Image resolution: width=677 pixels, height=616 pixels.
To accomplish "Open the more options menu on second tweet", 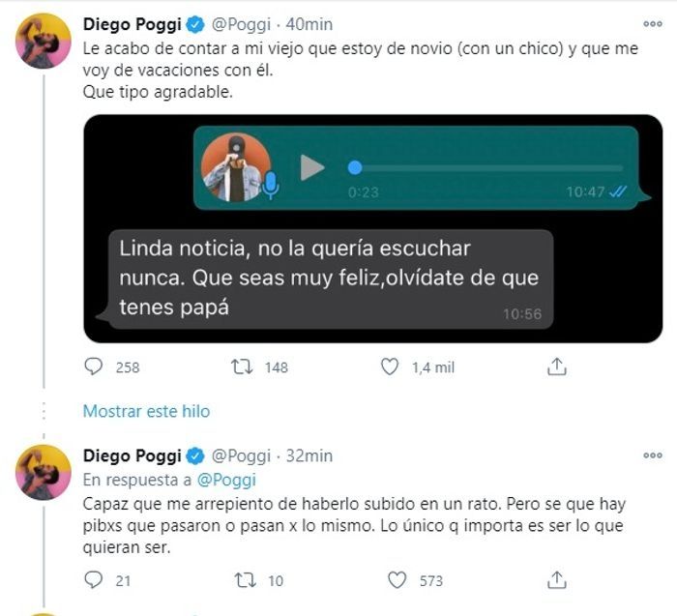I will (x=653, y=455).
